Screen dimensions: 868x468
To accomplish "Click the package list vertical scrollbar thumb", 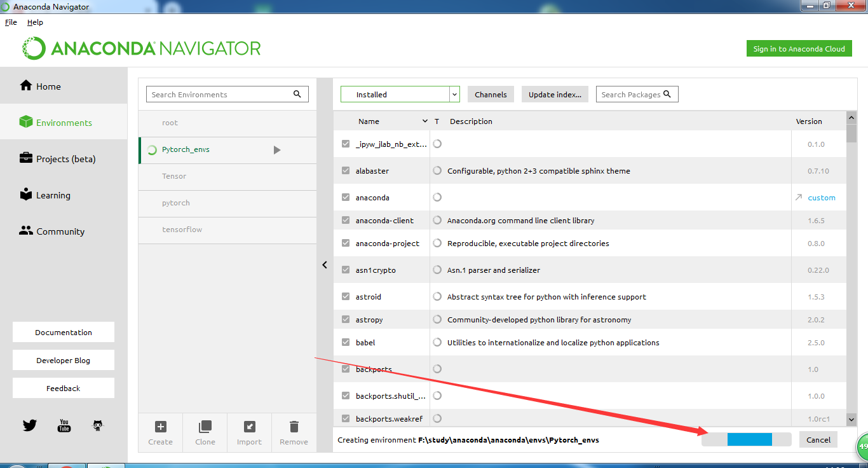I will coord(851,134).
